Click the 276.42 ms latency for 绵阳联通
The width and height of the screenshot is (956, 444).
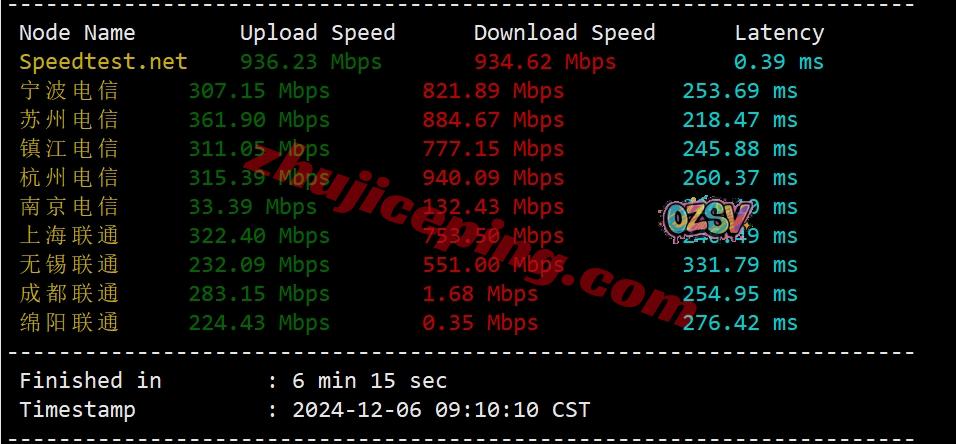point(740,323)
